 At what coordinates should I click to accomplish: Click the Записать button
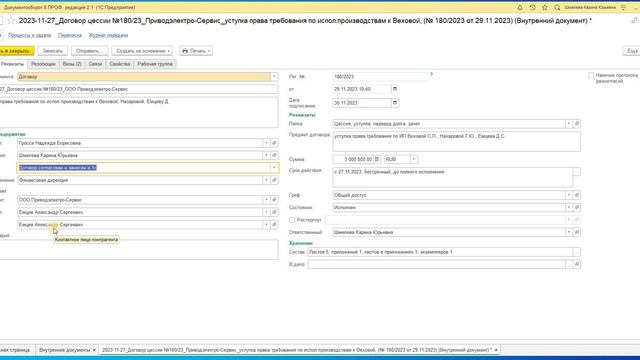[x=53, y=51]
